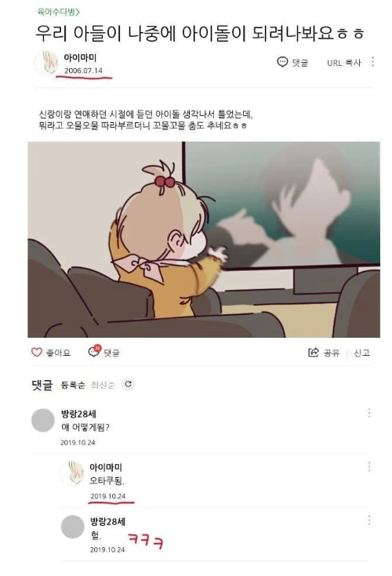Click 아이마미's avatar in the reply
The image size is (392, 576).
72,473
